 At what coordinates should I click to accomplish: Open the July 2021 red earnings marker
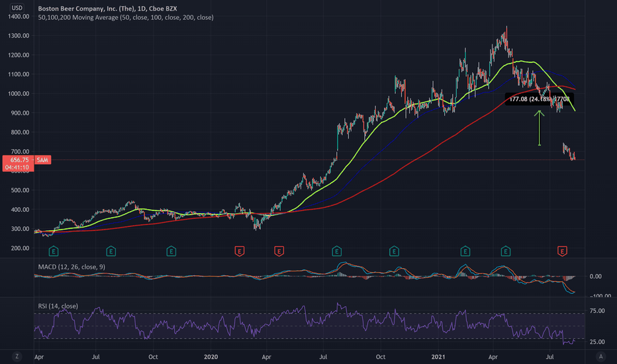562,251
